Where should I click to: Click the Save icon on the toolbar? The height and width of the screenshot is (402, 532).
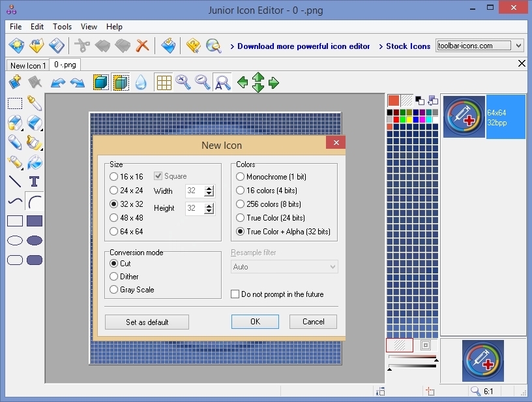tap(57, 45)
